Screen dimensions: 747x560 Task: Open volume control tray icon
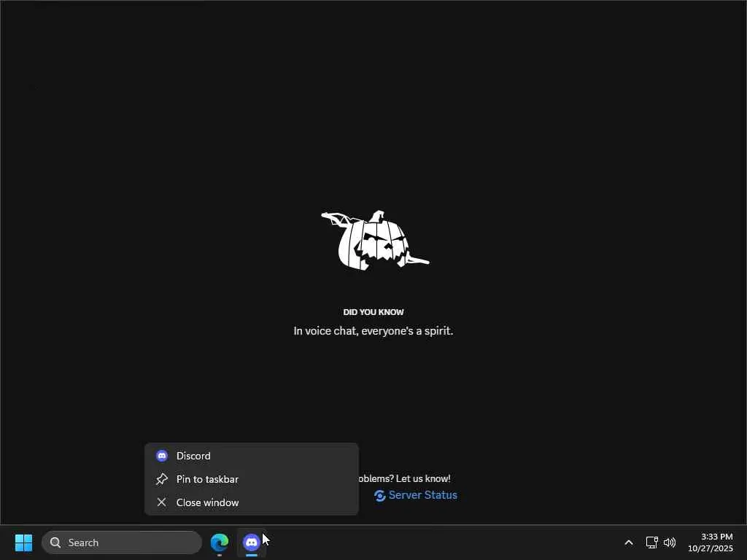(x=670, y=542)
